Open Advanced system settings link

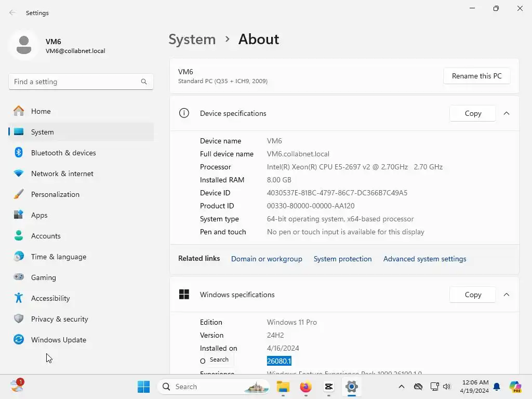(425, 259)
